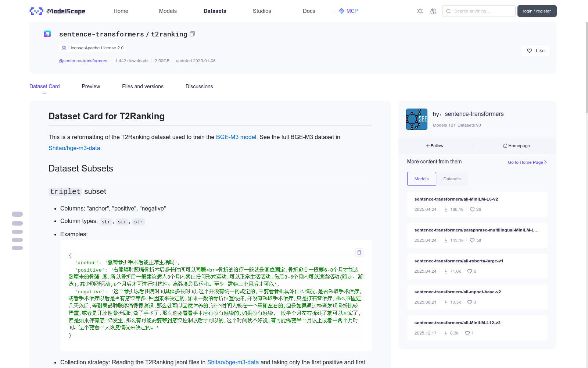
Task: Click heart icon on paraphrase-multilingual-MiniLM
Action: pyautogui.click(x=472, y=240)
